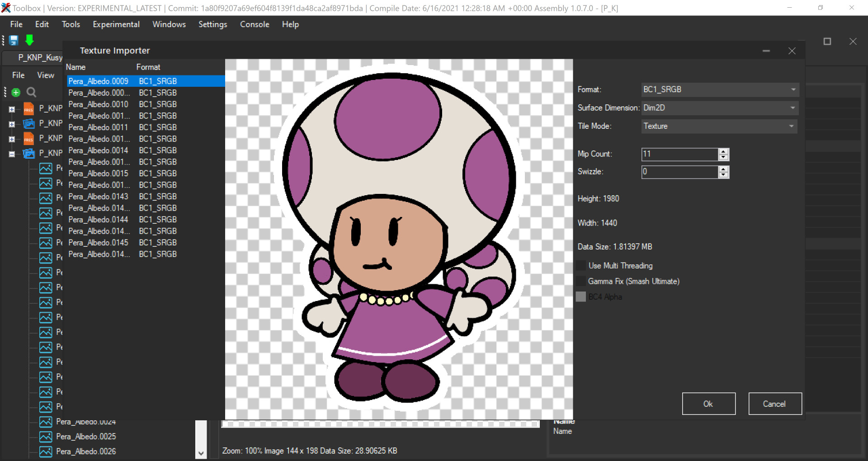Select the orange FRES file icon

28,108
